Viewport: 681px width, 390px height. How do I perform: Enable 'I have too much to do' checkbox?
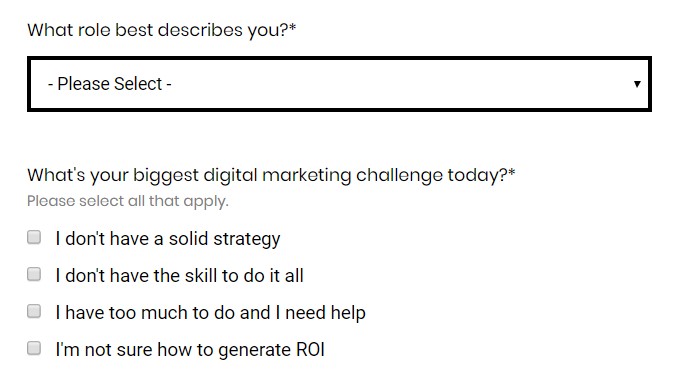(34, 311)
